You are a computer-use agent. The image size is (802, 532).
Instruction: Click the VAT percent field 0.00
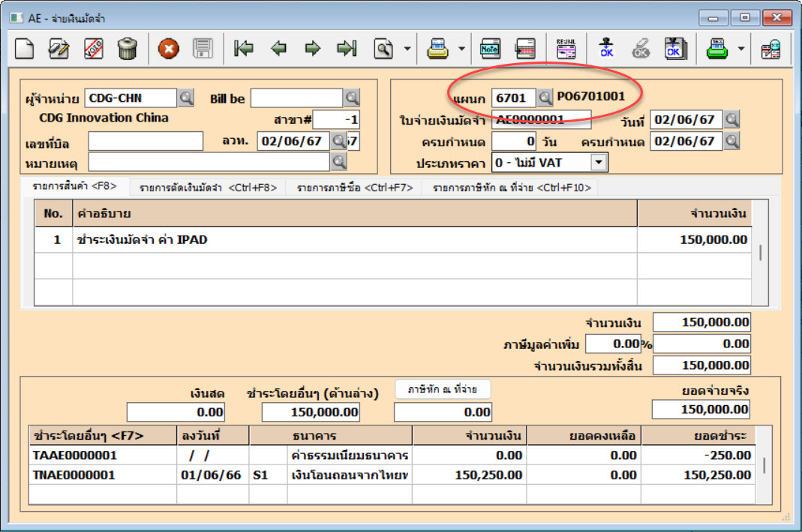pos(613,344)
